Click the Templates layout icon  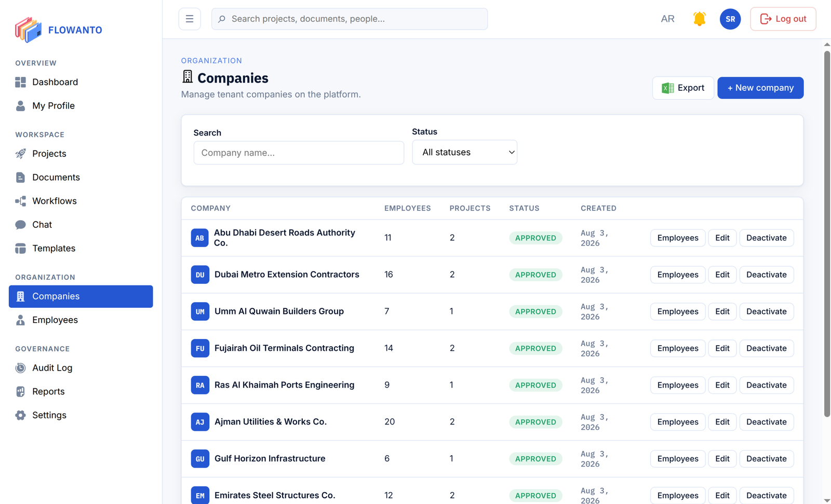tap(20, 249)
